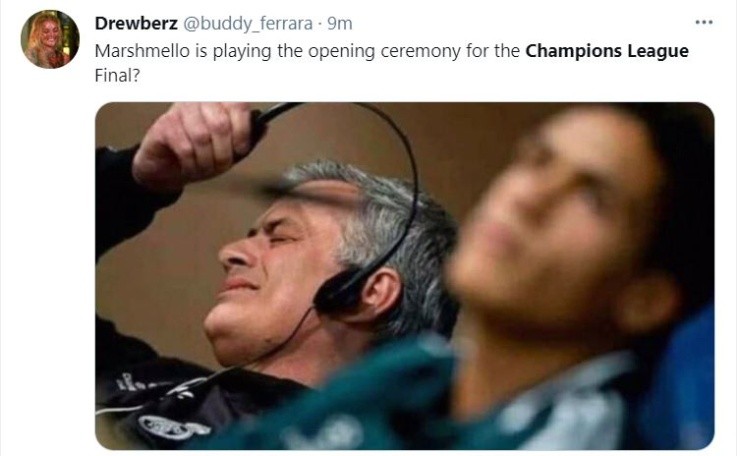
Task: Click the headphone earpiece in the photo
Action: [336, 290]
